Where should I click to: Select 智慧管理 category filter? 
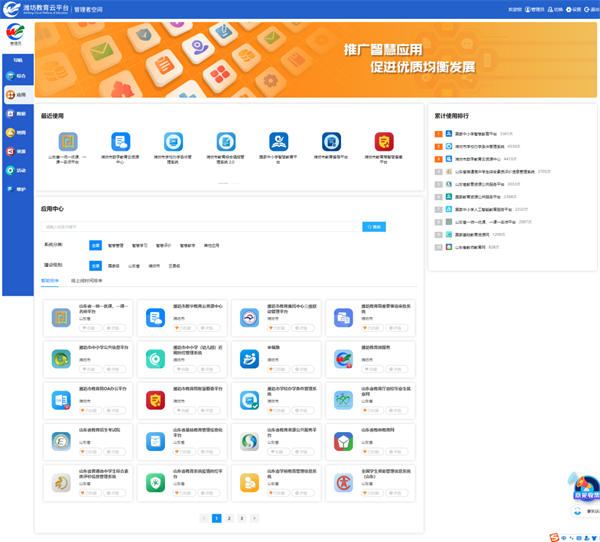click(116, 245)
